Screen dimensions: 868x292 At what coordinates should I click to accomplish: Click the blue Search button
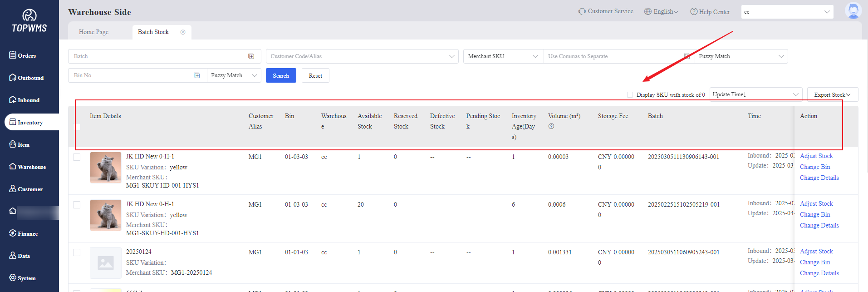pyautogui.click(x=281, y=76)
